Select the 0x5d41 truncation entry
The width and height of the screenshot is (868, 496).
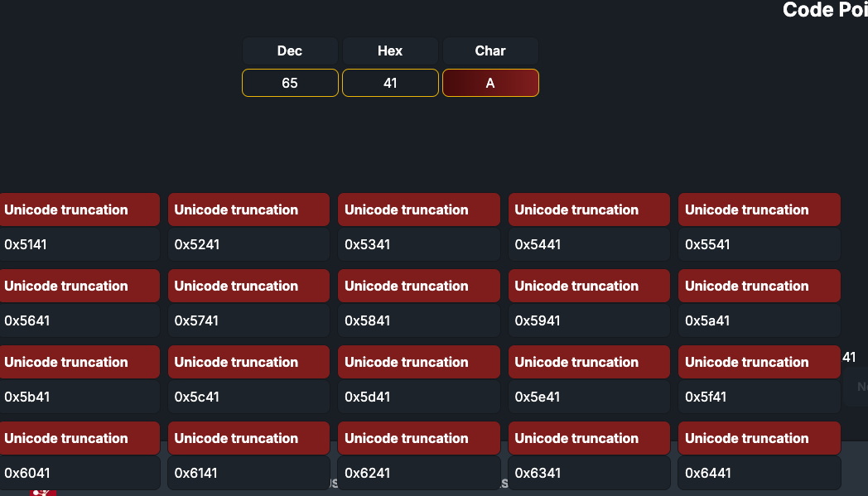pyautogui.click(x=419, y=397)
